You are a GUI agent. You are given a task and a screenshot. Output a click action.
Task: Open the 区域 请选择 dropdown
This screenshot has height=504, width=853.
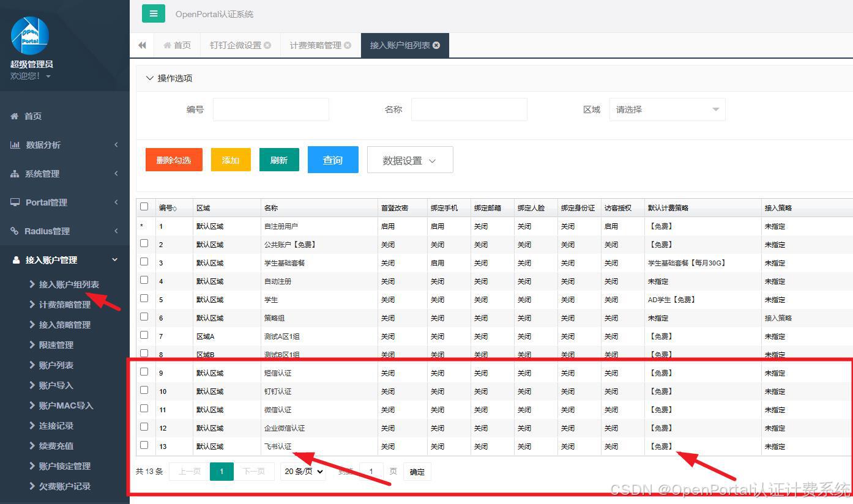click(667, 109)
